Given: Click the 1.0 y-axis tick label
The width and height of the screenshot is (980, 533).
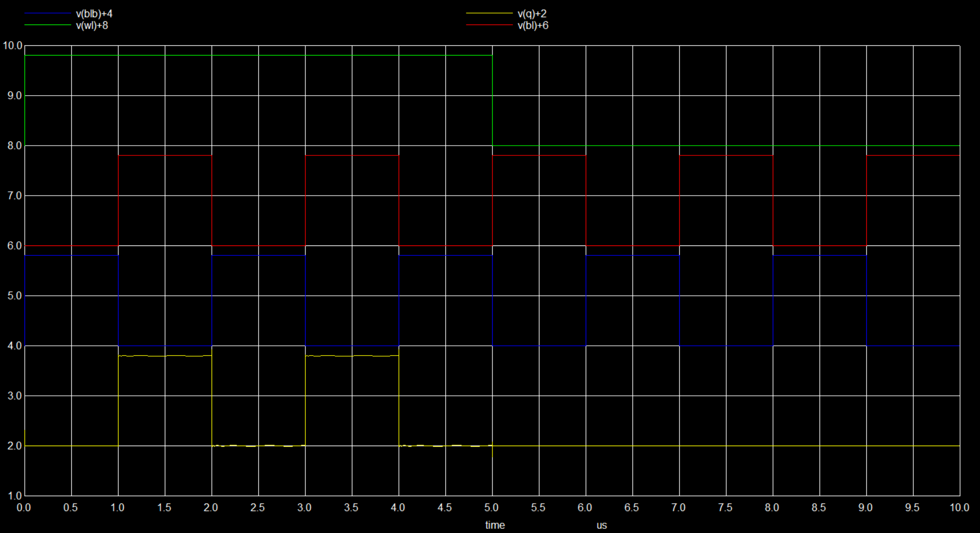Looking at the screenshot, I should pyautogui.click(x=15, y=496).
